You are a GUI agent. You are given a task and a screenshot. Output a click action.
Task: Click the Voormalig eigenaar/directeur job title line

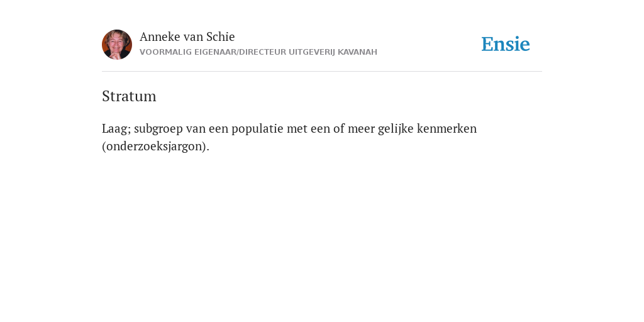pyautogui.click(x=258, y=52)
